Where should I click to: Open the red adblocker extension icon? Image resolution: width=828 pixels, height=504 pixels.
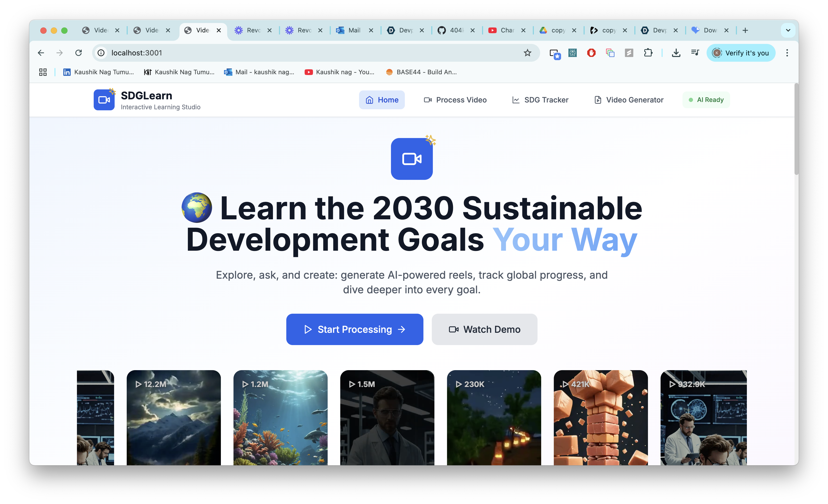tap(591, 53)
